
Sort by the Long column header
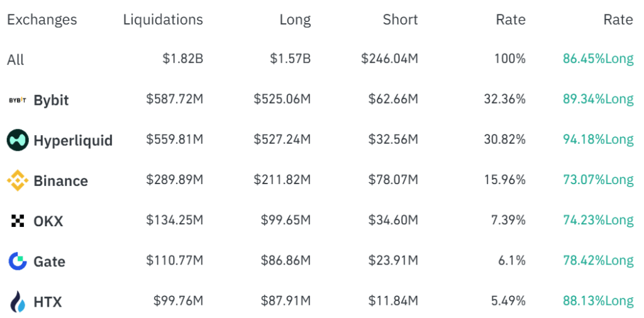pyautogui.click(x=295, y=19)
